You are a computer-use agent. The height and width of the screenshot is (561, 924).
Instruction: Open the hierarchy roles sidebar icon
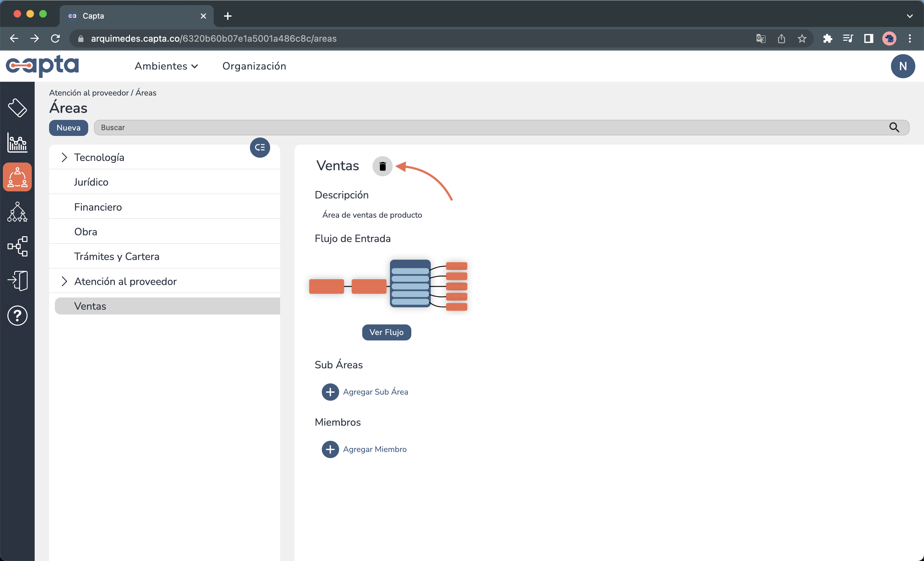pos(17,212)
